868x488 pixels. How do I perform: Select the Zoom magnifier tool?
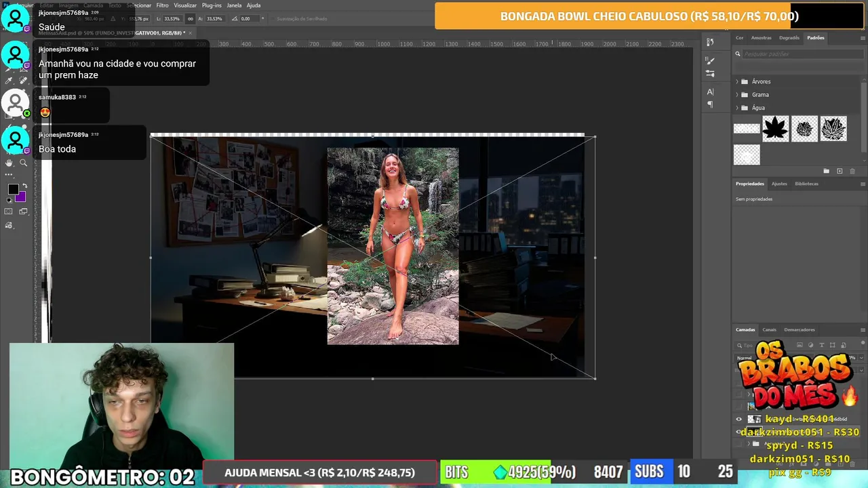tap(23, 163)
